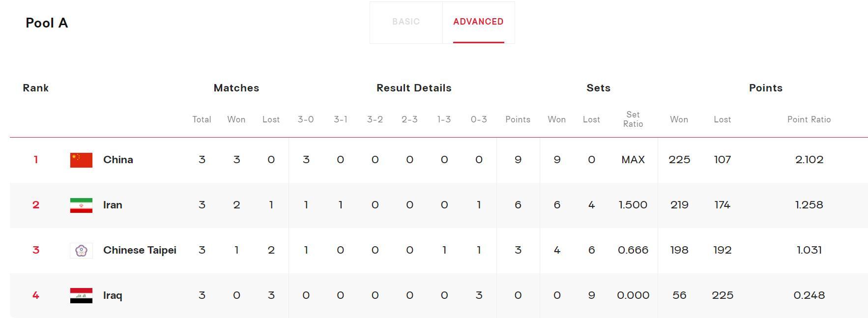Click Iraq's 0.248 point ratio value
Viewport: 868px width, 318px height.
point(809,295)
